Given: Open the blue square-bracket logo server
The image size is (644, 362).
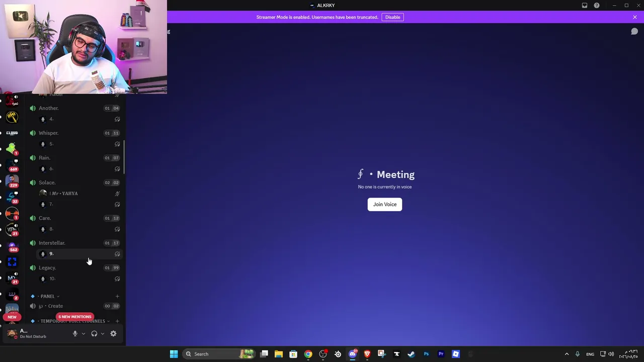Looking at the screenshot, I should coord(12,261).
